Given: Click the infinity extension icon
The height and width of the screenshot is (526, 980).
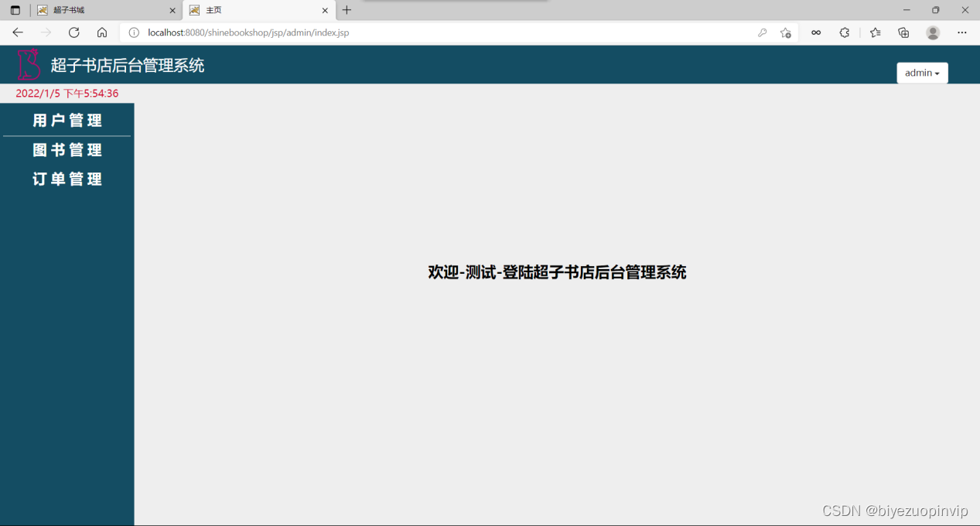Looking at the screenshot, I should (816, 32).
